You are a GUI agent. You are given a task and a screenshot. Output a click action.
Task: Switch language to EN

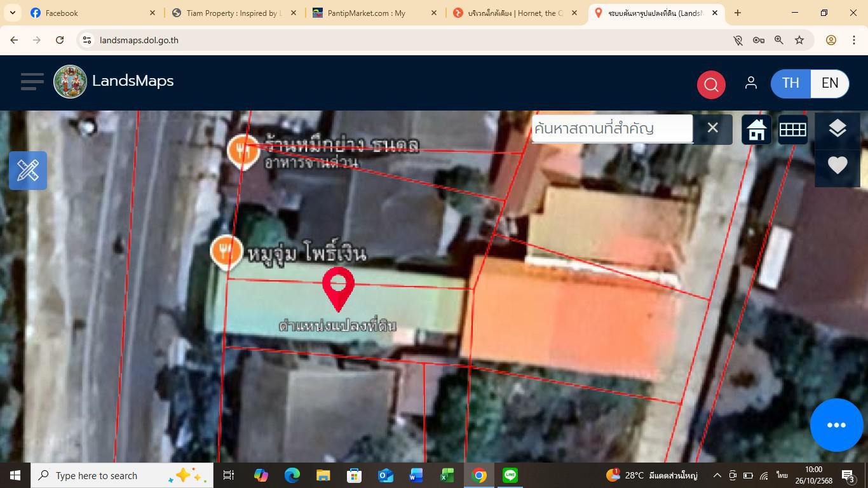click(829, 83)
